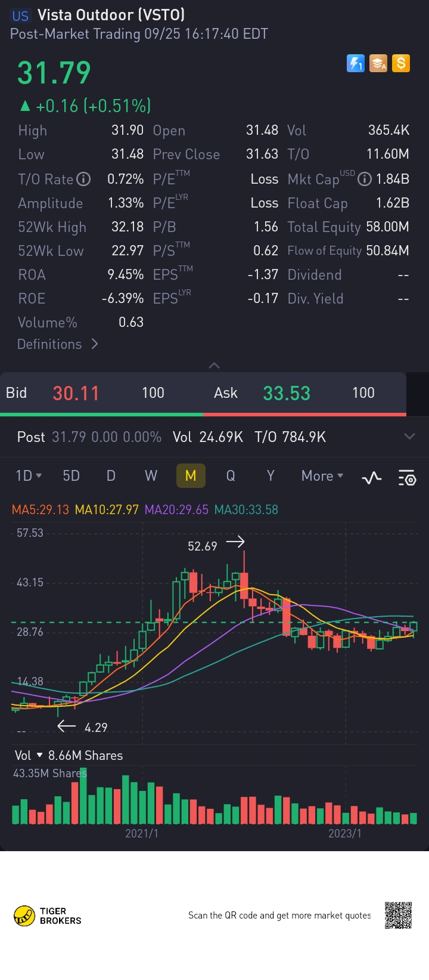Tap the 52Wk High value 32.18
429x980 pixels.
(x=128, y=227)
